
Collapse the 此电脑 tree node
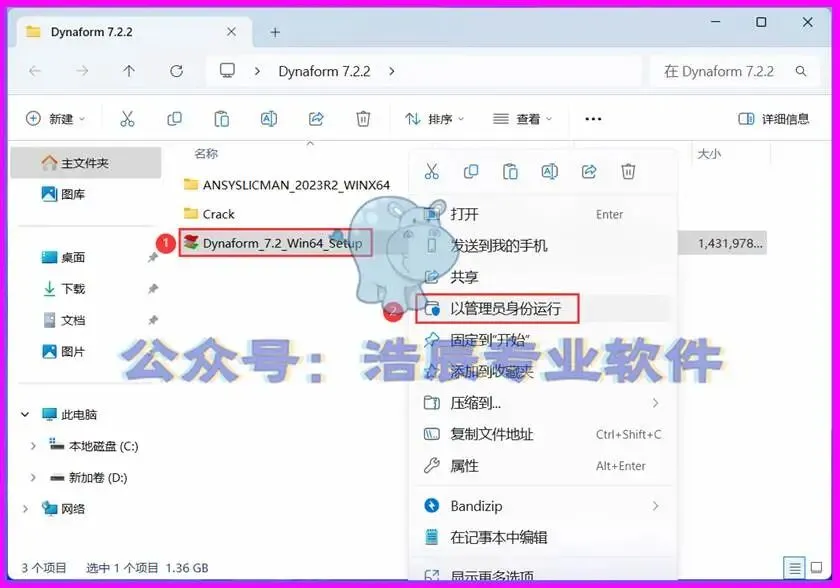click(25, 414)
